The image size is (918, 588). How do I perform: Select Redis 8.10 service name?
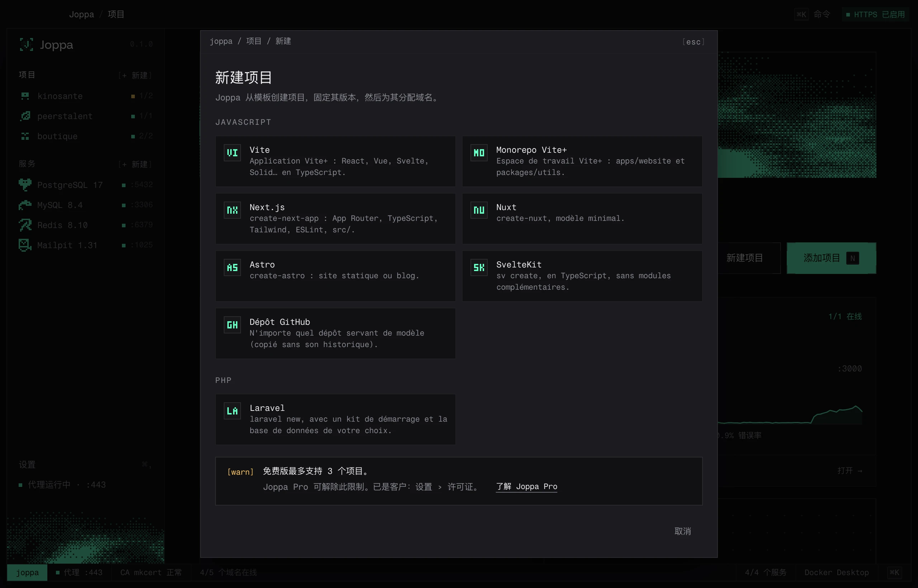[x=62, y=225]
